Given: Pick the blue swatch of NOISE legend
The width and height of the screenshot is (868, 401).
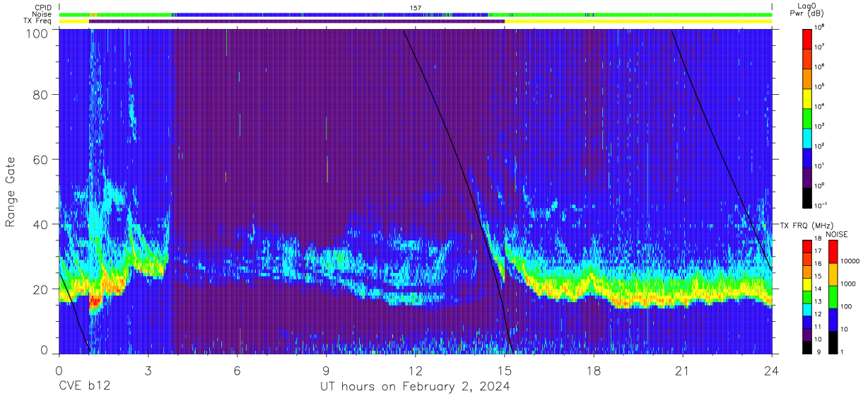Looking at the screenshot, I should (x=833, y=320).
